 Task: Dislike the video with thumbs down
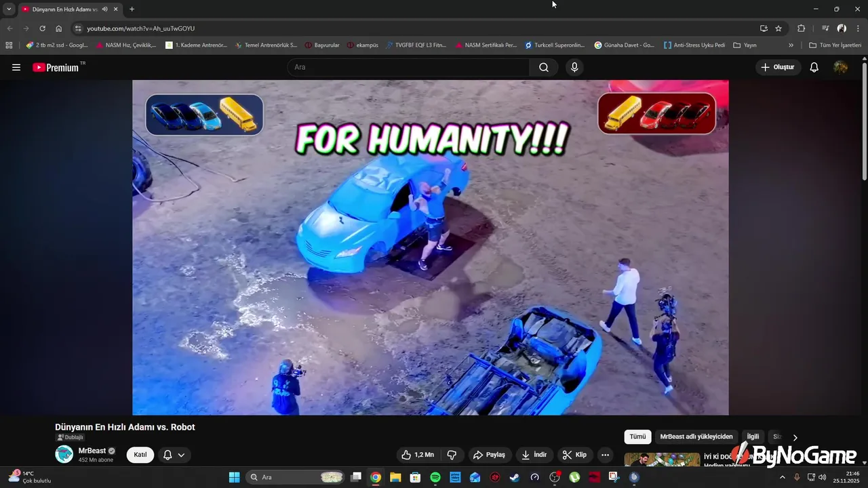tap(452, 455)
